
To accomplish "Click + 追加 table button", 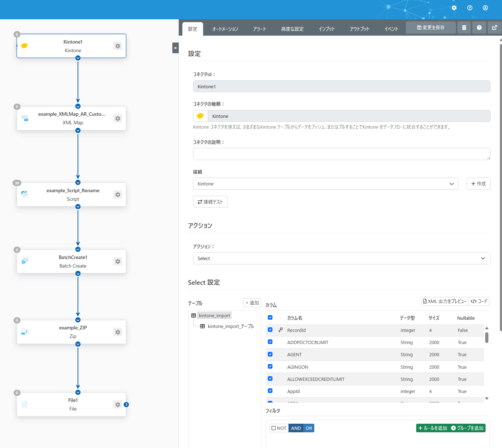I will 252,303.
